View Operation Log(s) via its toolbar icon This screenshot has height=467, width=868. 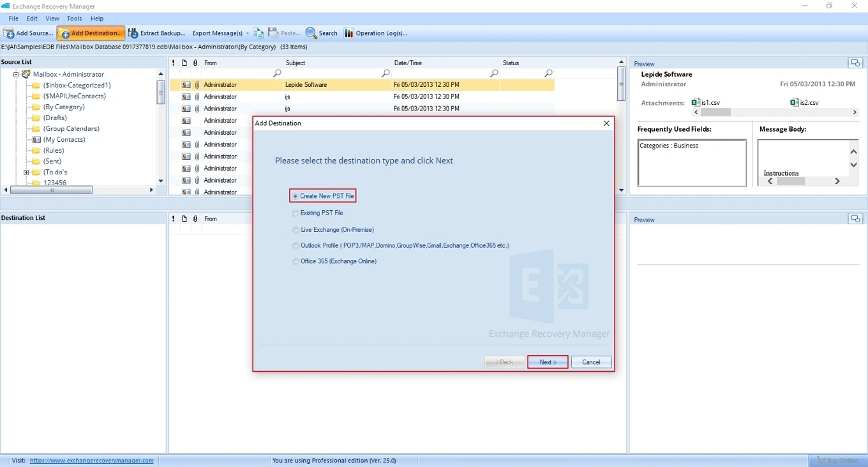coord(376,33)
